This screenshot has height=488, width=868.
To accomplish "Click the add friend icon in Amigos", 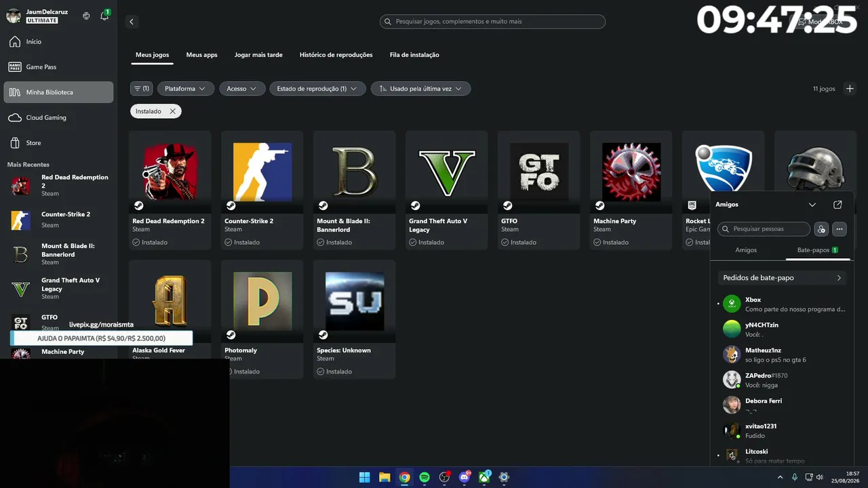I will coord(821,229).
